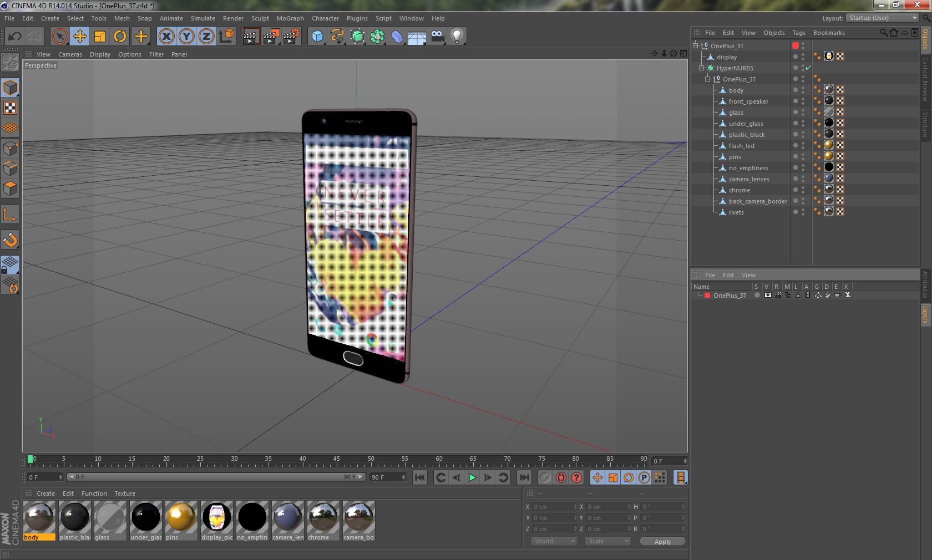Collapse the nested OnePlus_3T group
The height and width of the screenshot is (560, 932).
coord(707,79)
